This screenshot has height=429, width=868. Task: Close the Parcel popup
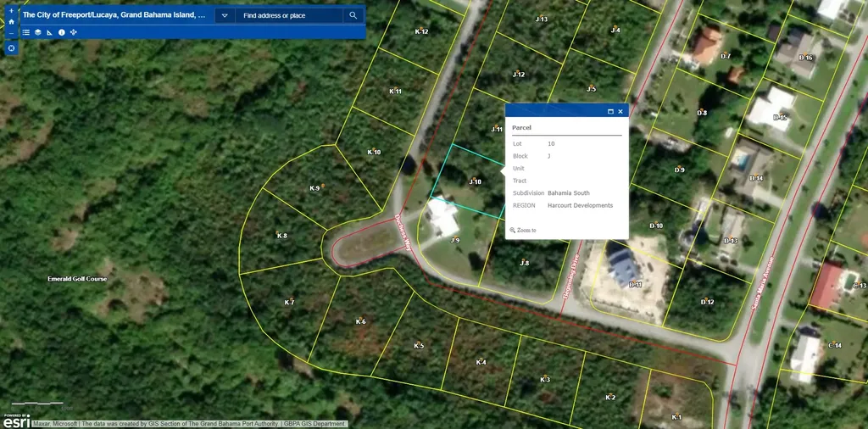620,111
